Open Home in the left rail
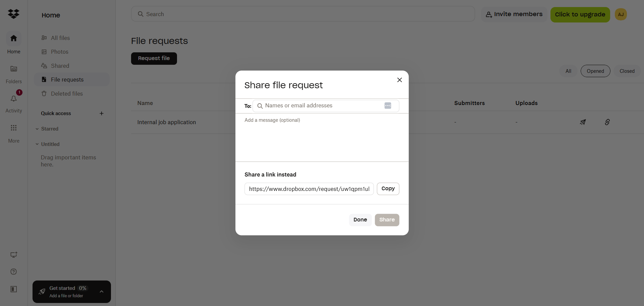 (x=14, y=43)
